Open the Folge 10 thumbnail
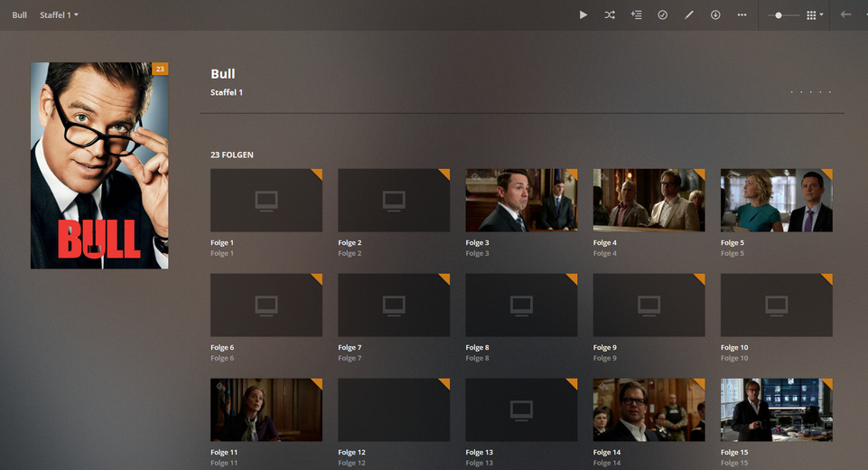The width and height of the screenshot is (868, 470). [777, 305]
